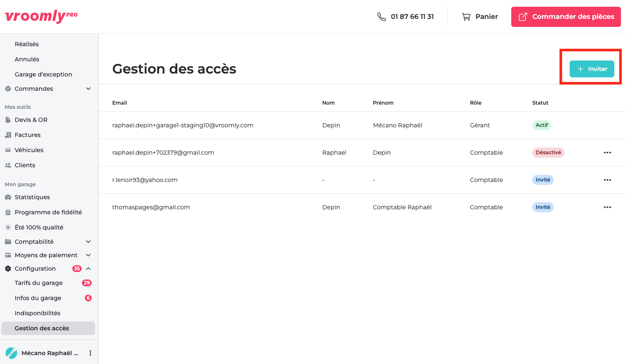Click the Statistiques gauge icon
The height and width of the screenshot is (364, 626).
coord(8,197)
